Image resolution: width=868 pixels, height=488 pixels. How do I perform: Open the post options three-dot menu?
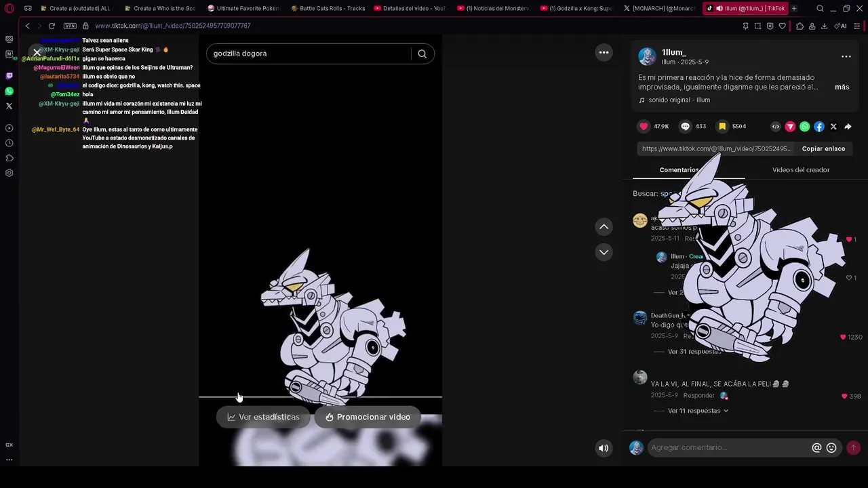[x=846, y=57]
